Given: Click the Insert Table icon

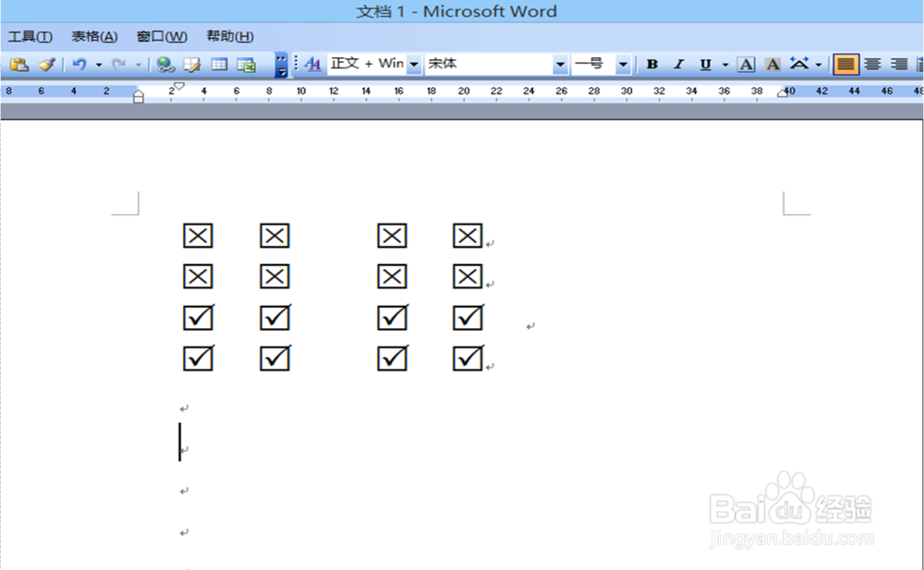Looking at the screenshot, I should [x=219, y=65].
